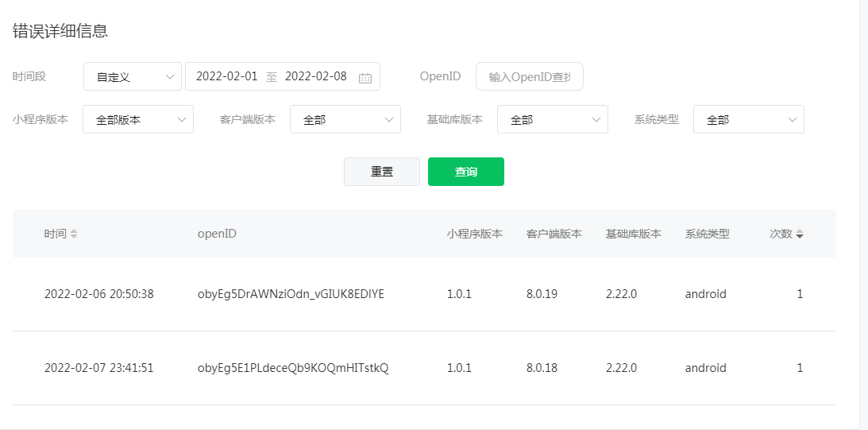This screenshot has height=430, width=868.
Task: Open the 自定义 time period dropdown
Action: coord(133,76)
